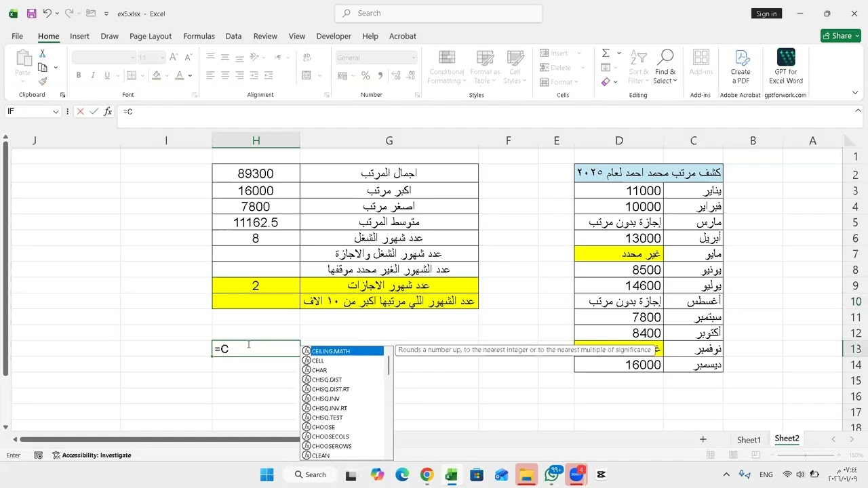The height and width of the screenshot is (488, 868).
Task: Click the Insert Function fx icon
Action: tap(108, 111)
